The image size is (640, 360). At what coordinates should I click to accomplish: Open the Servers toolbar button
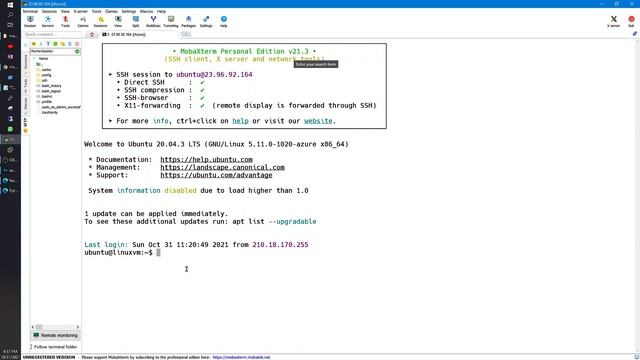[48, 22]
